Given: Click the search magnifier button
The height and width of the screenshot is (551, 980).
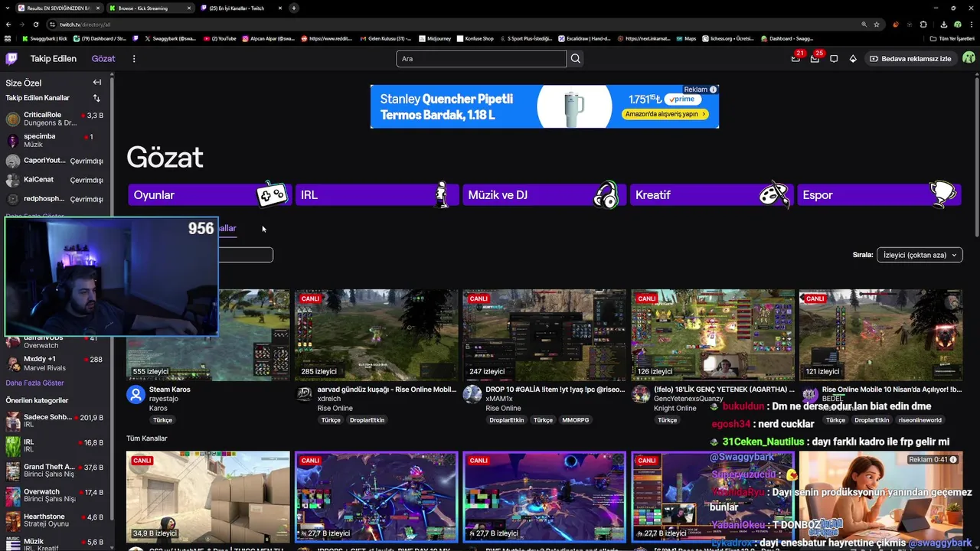Looking at the screenshot, I should click(x=576, y=58).
